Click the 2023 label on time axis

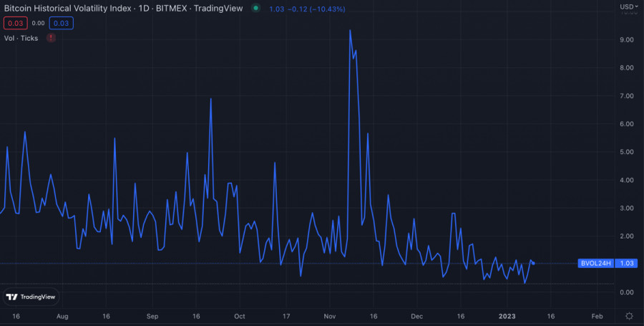pos(507,316)
